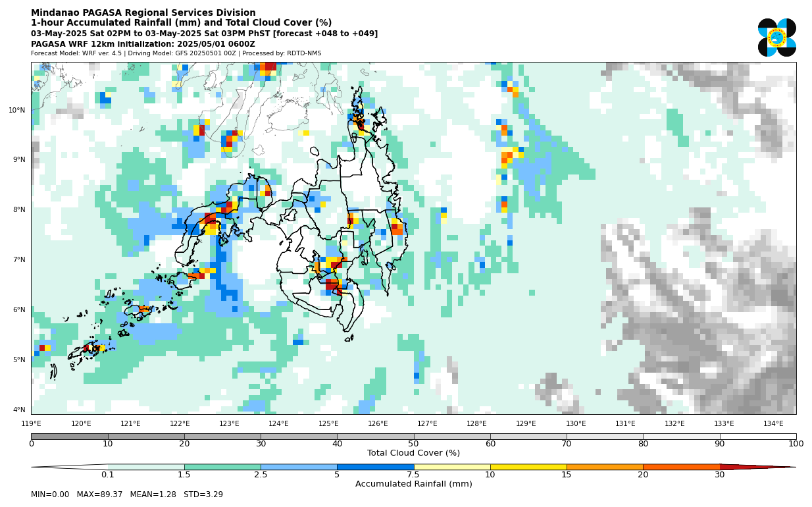Click the 'Total Cloud Cover (%)' colorbar label

[413, 453]
